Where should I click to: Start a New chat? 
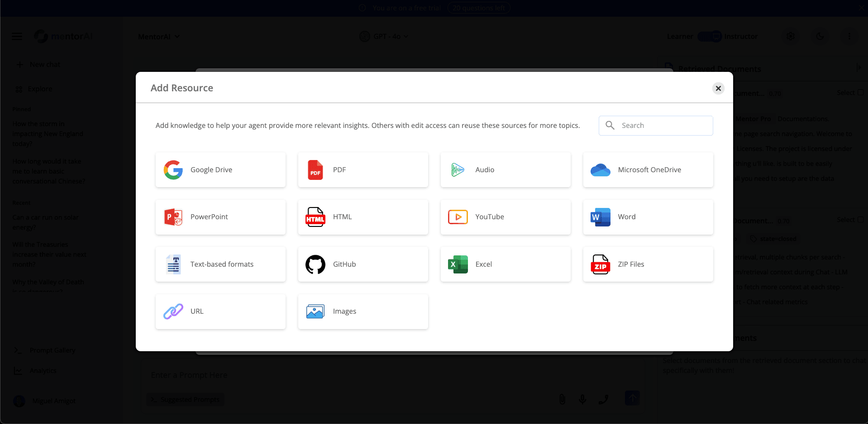pos(44,64)
